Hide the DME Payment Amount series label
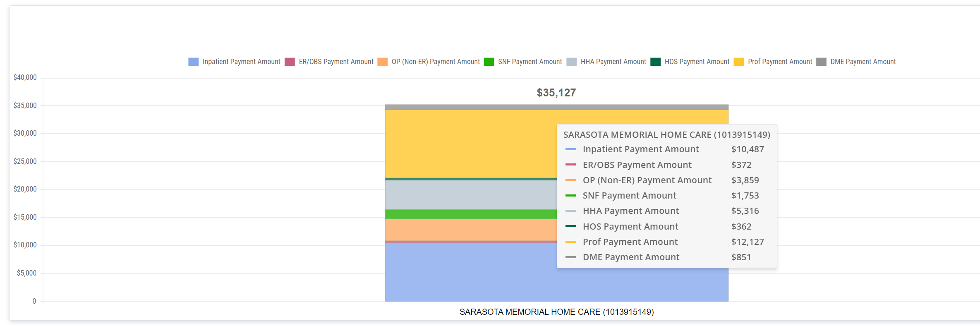The height and width of the screenshot is (326, 980). click(x=863, y=62)
